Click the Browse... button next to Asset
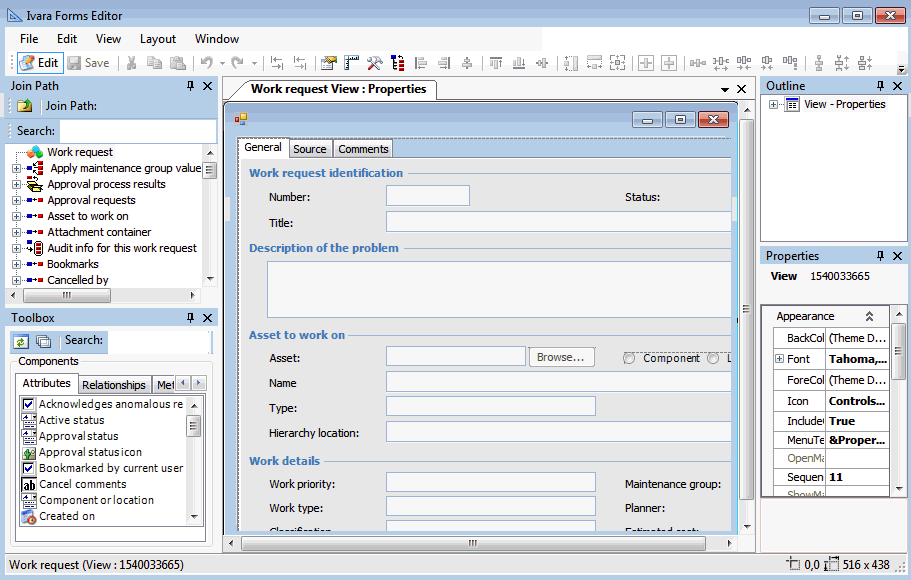The image size is (911, 580). tap(560, 357)
